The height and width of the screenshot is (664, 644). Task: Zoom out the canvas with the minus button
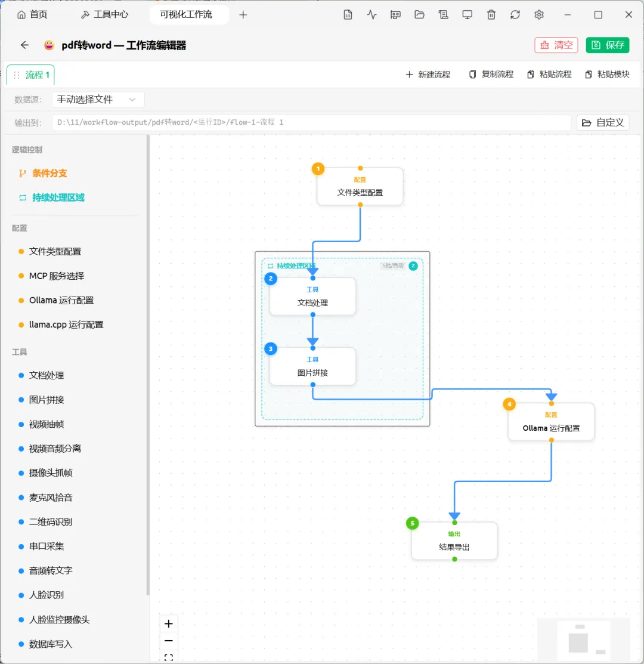click(x=168, y=640)
